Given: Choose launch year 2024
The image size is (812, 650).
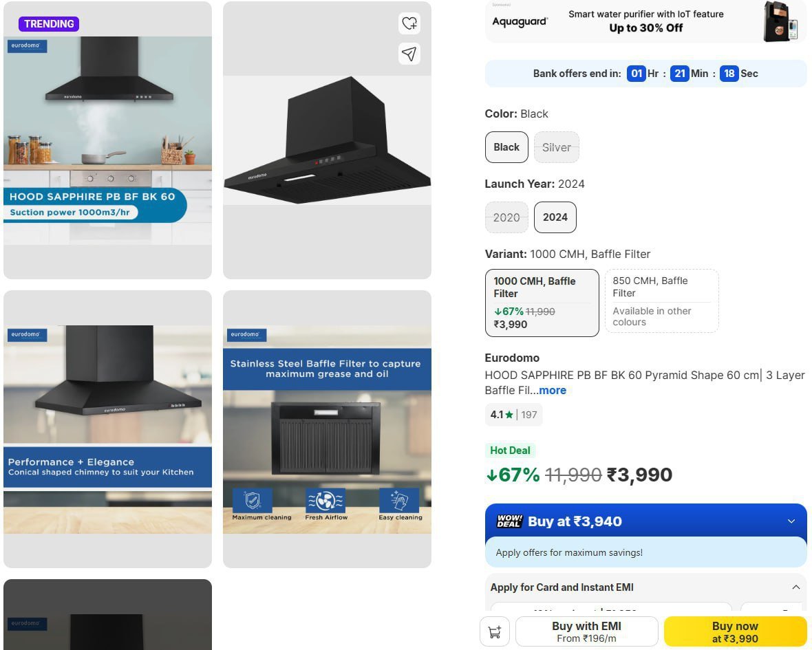Looking at the screenshot, I should pos(555,217).
